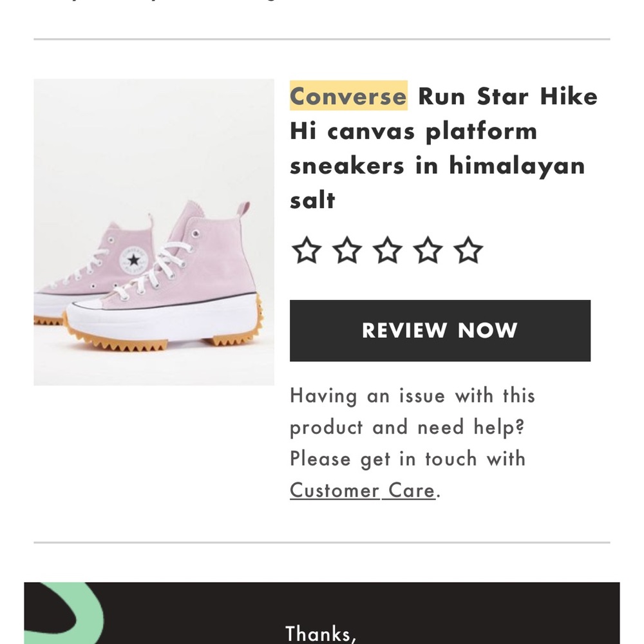Open the Customer Care link

pos(362,490)
